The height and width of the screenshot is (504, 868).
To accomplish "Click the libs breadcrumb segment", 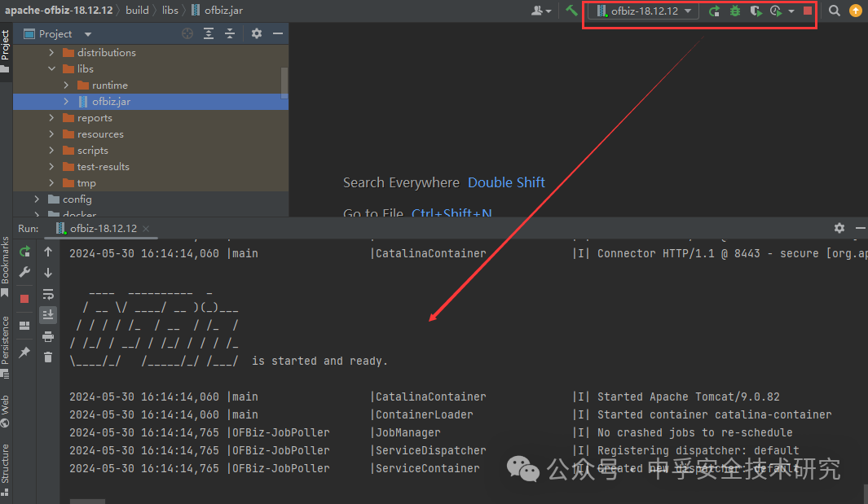I will pos(170,11).
